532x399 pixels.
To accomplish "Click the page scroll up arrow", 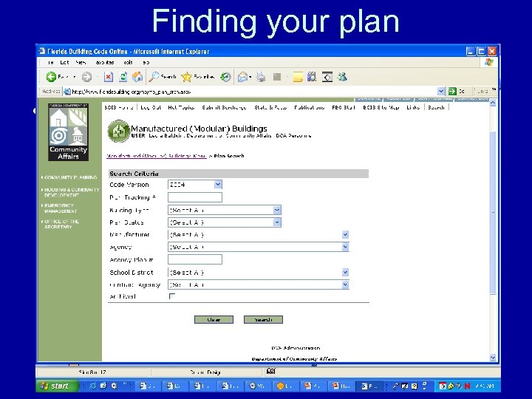I will tap(493, 103).
